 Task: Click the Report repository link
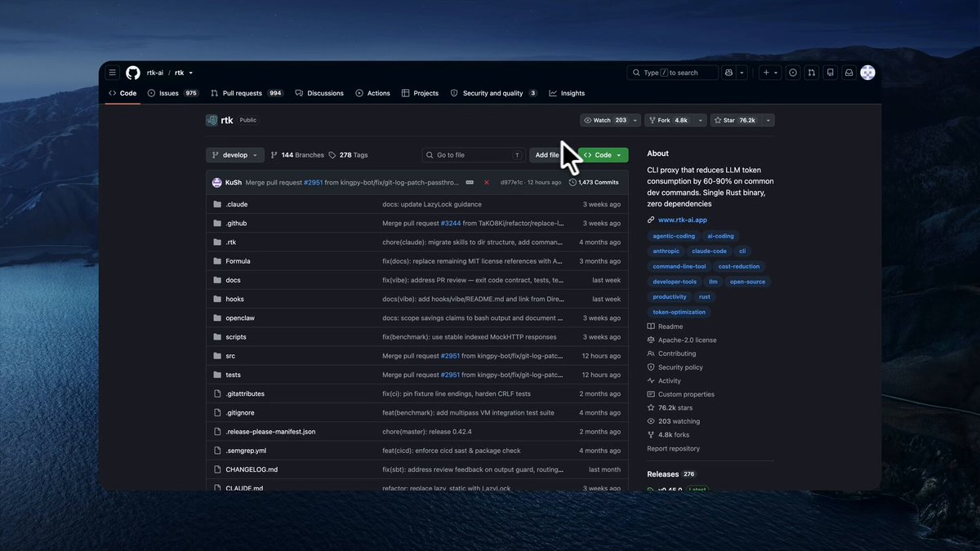[674, 449]
